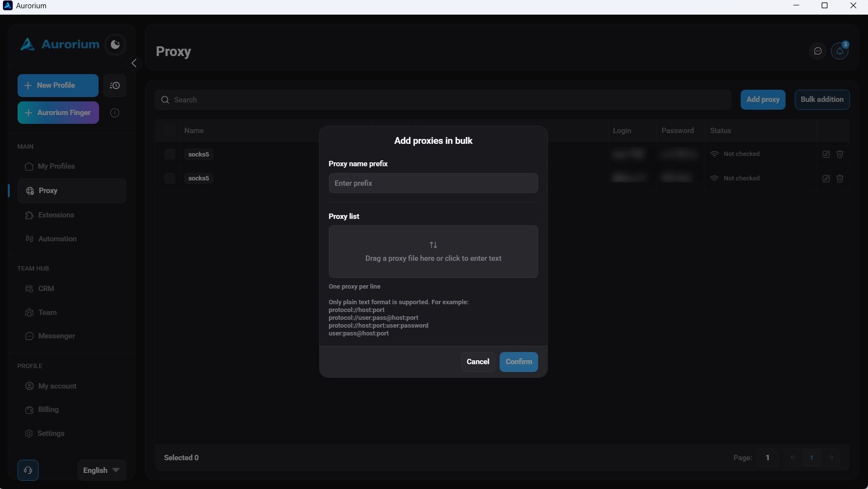Click the support headset icon

[28, 470]
